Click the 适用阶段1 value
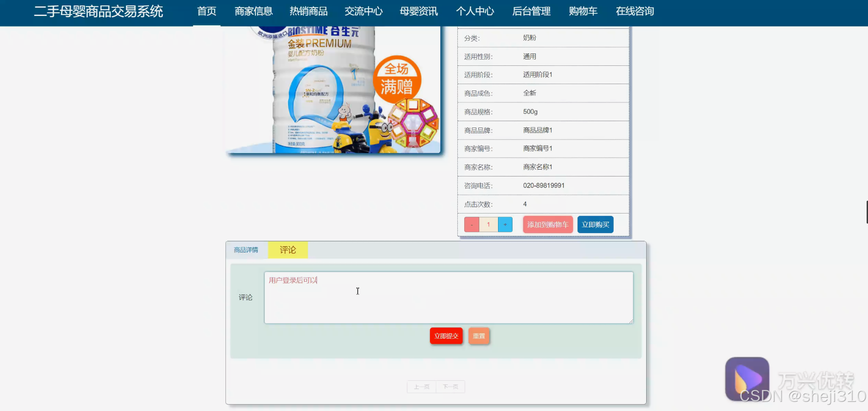 pos(538,75)
